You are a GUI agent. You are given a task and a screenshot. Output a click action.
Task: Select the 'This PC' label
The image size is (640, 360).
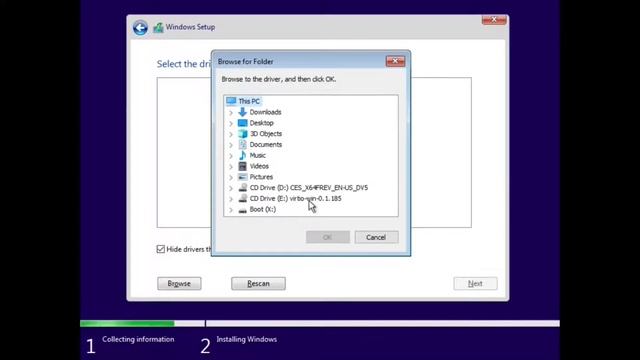(x=249, y=101)
